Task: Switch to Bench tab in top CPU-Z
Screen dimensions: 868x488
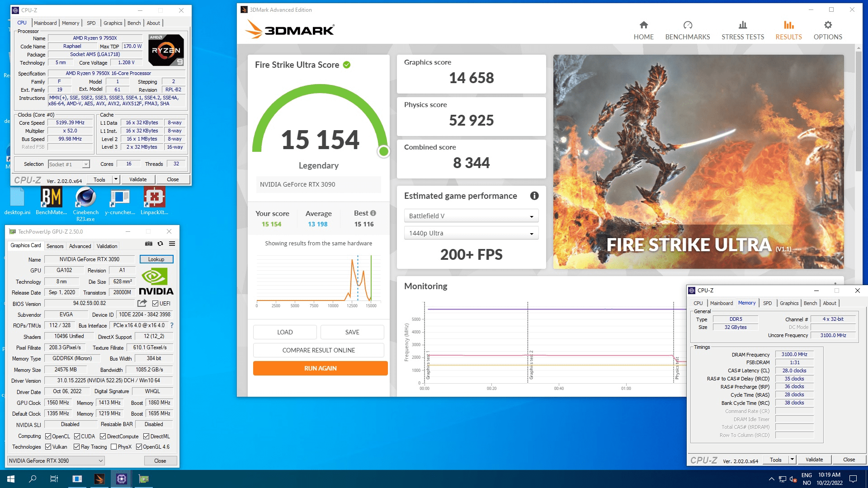Action: 134,23
